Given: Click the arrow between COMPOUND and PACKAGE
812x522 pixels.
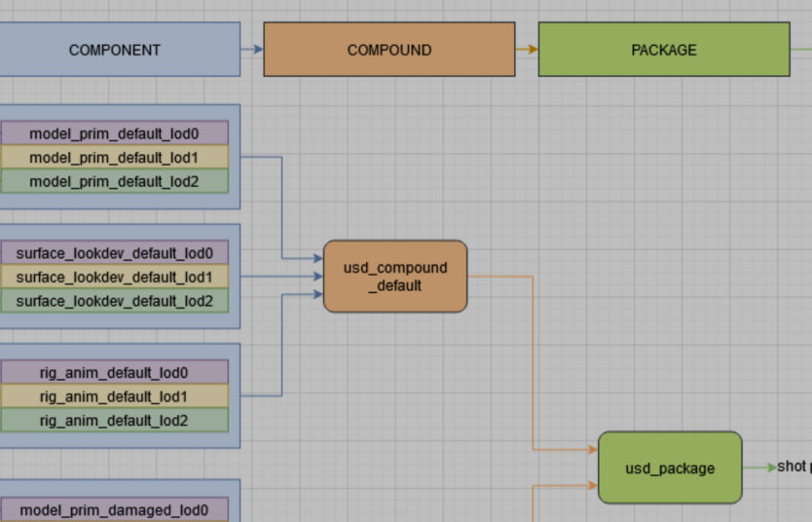Looking at the screenshot, I should pyautogui.click(x=527, y=50).
